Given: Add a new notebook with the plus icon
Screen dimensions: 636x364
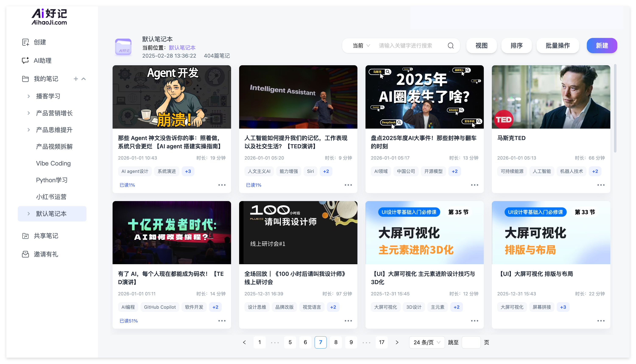Looking at the screenshot, I should (x=76, y=79).
